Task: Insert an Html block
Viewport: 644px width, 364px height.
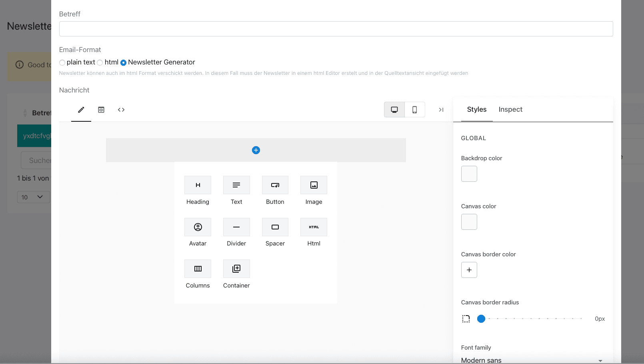Action: [x=314, y=227]
